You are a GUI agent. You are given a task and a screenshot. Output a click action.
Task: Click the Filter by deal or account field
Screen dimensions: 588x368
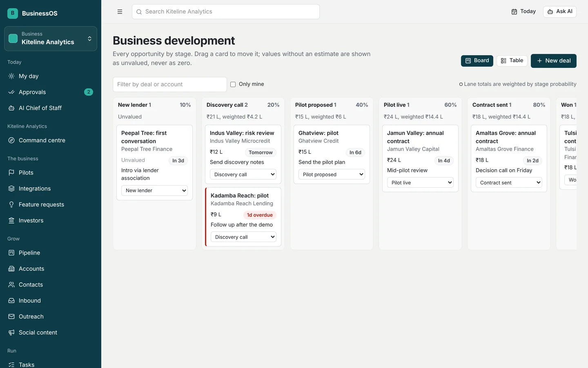pos(170,85)
